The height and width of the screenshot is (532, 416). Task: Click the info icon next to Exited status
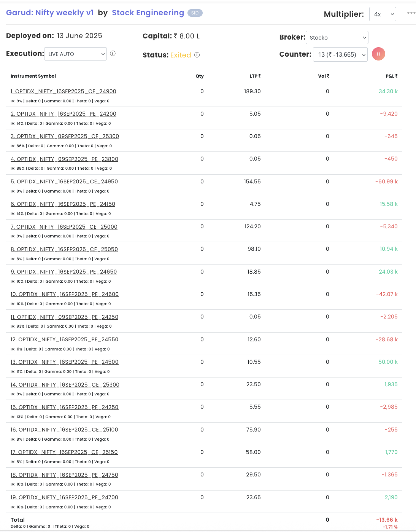tap(197, 55)
